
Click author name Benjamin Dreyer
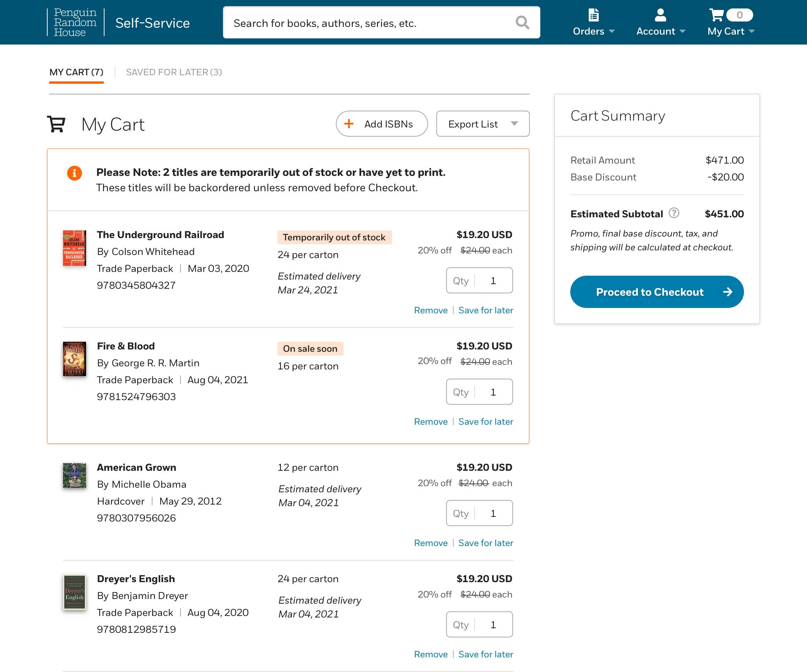[x=149, y=596]
